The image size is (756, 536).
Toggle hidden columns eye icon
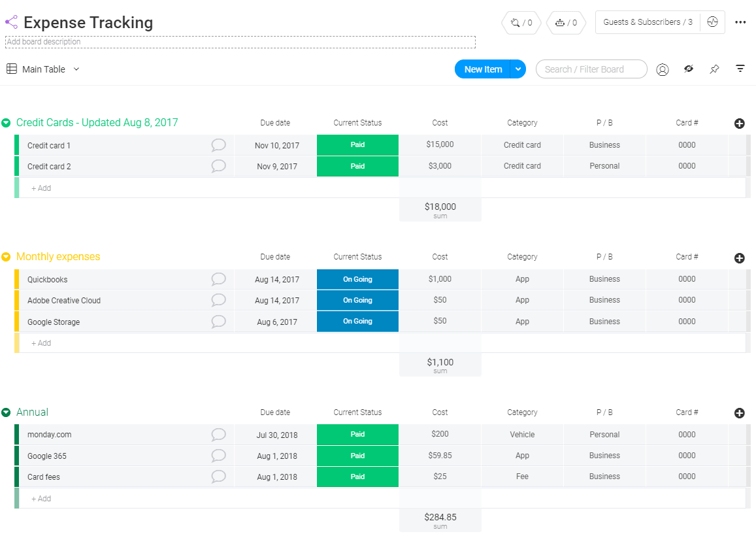point(689,69)
